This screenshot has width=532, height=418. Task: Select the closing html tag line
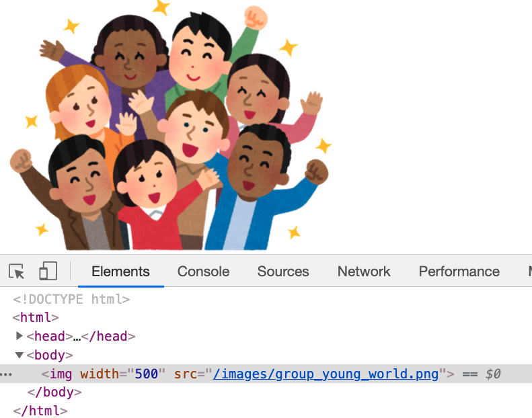click(x=40, y=410)
